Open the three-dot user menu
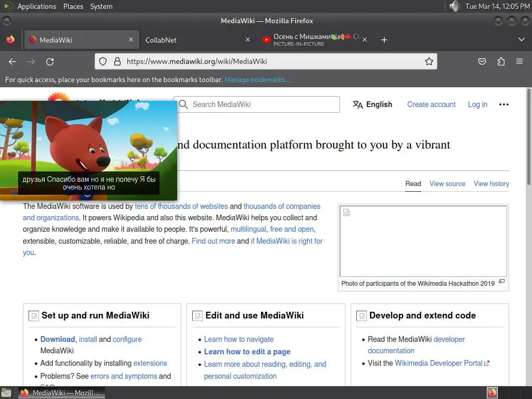This screenshot has height=399, width=532. point(504,104)
